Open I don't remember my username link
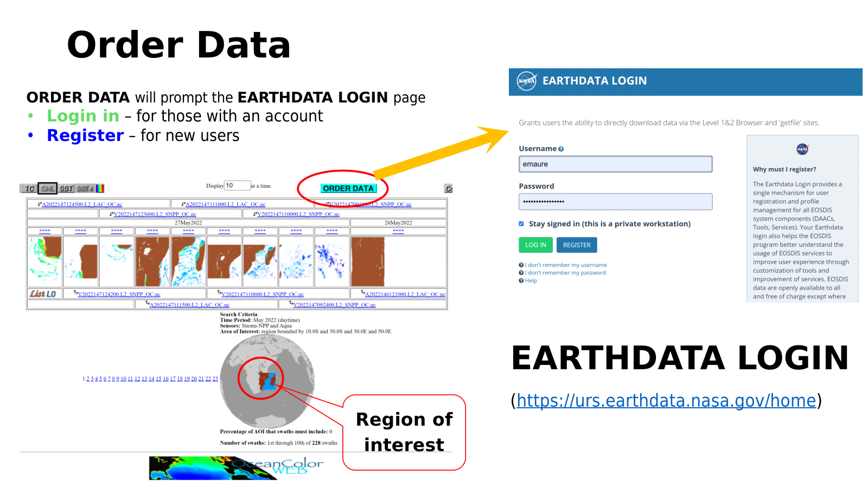The image size is (868, 488). [x=566, y=265]
